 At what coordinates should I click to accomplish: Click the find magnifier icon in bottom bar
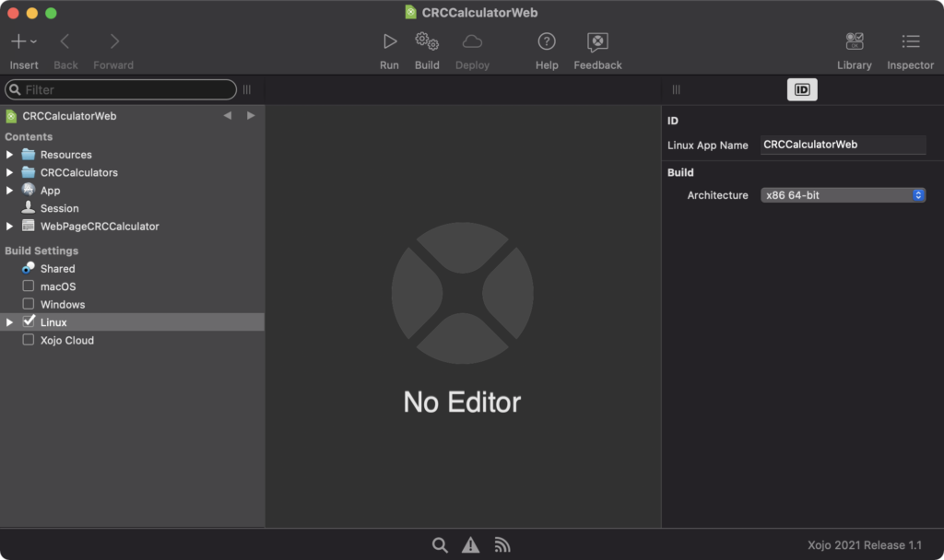click(x=440, y=545)
